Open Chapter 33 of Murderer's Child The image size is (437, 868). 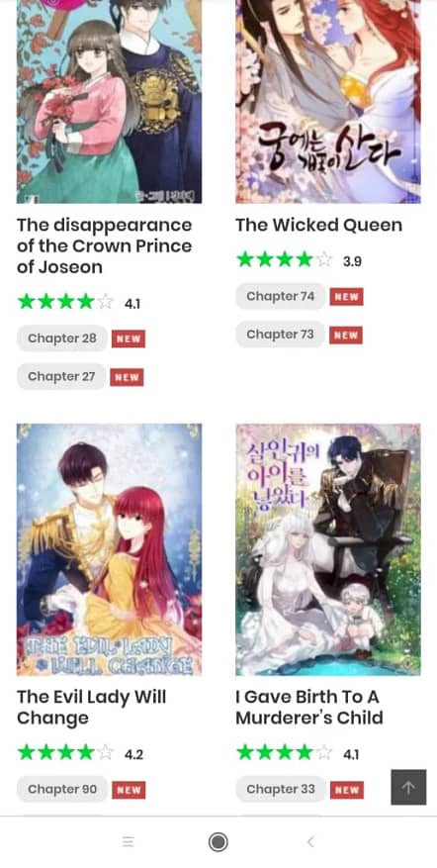[281, 790]
